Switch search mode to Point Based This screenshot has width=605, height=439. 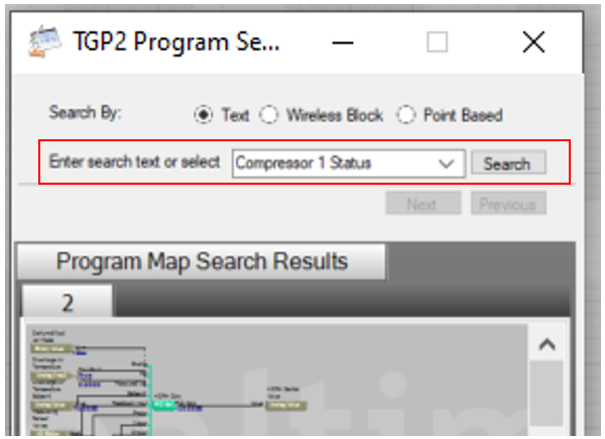pyautogui.click(x=405, y=115)
